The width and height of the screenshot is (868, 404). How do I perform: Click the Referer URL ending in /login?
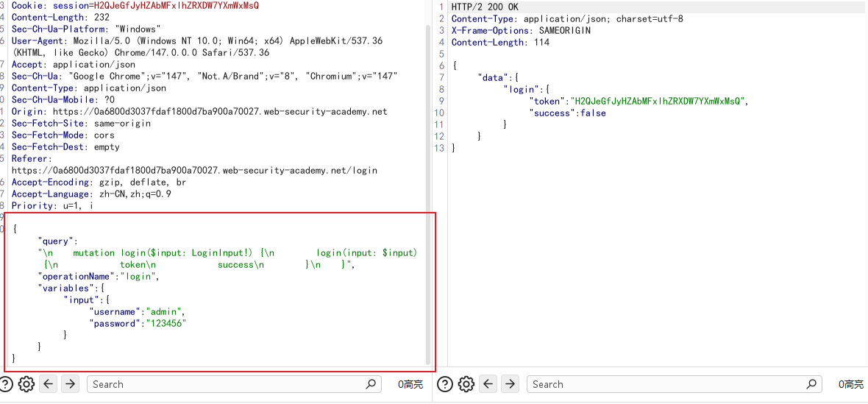[194, 171]
